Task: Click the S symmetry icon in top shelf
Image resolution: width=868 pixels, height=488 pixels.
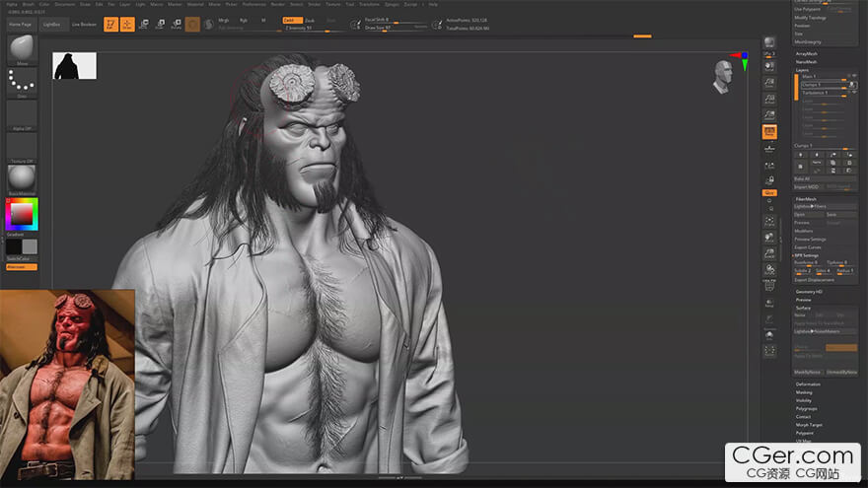Action: pyautogui.click(x=209, y=25)
